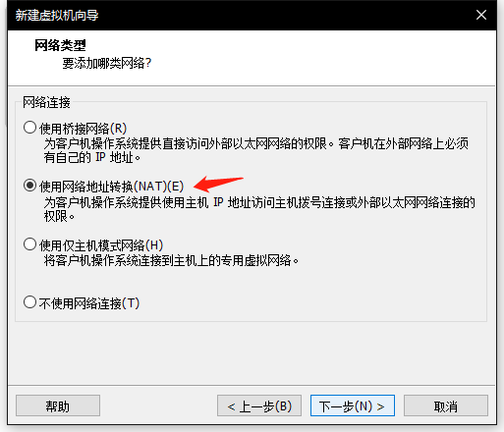Select the bridged network (R) radio button

[29, 128]
